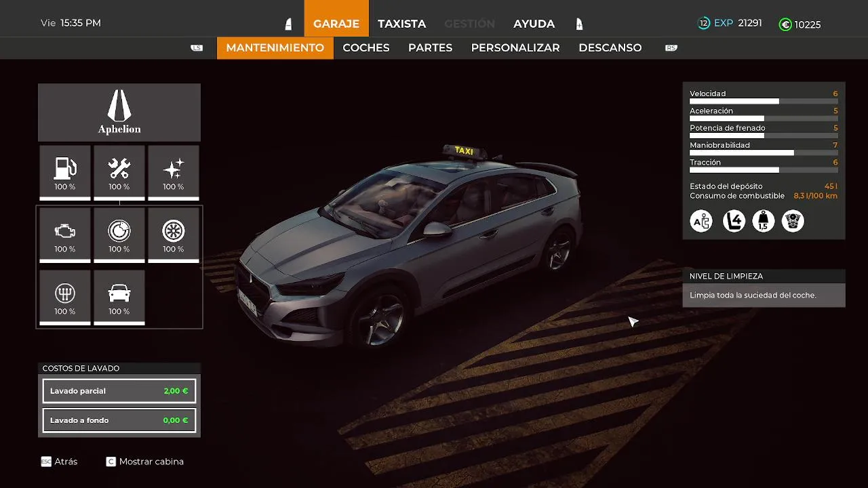Click the Aceleración stat bar
Screen dimensions: 868x488
coord(764,118)
